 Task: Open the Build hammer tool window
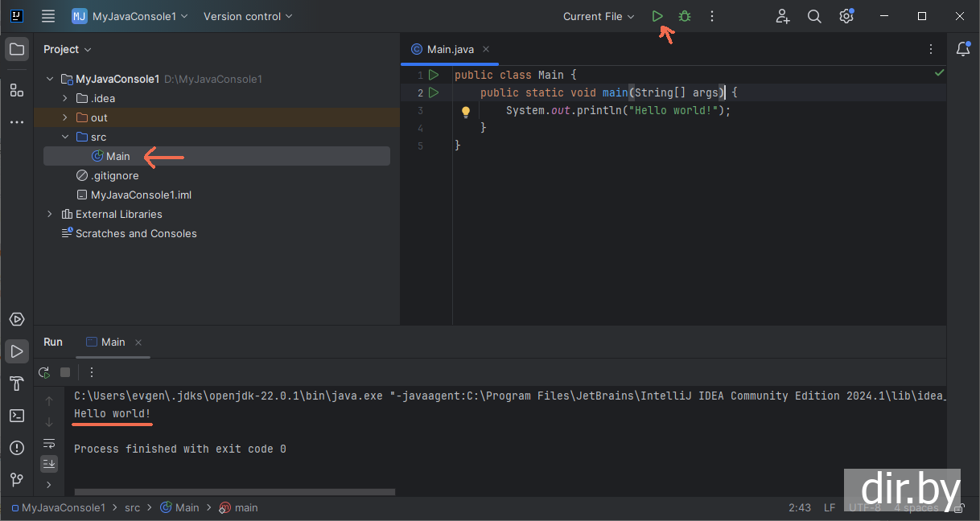(x=16, y=384)
